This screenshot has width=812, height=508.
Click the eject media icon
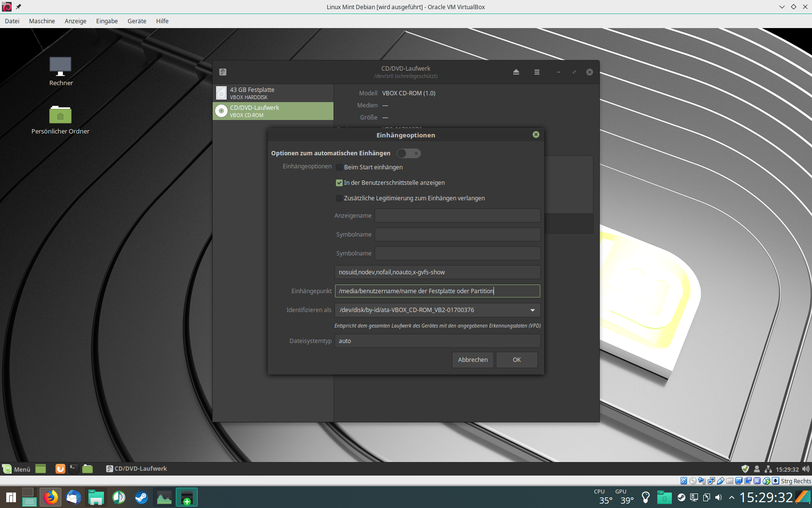[516, 72]
